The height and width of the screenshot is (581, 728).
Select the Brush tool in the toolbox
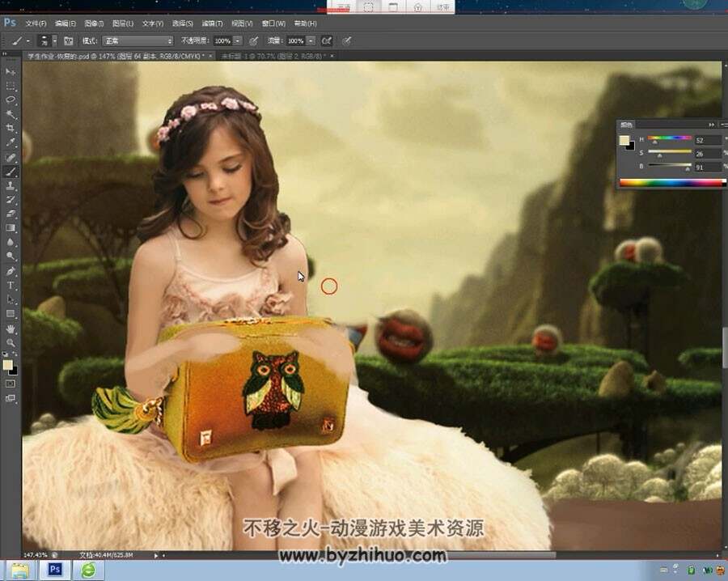(11, 172)
